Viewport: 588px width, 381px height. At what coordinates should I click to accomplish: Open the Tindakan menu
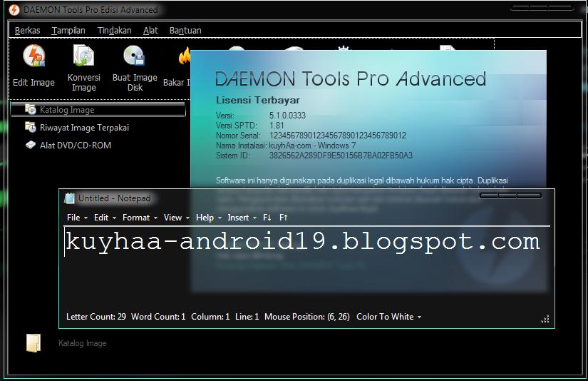point(114,31)
